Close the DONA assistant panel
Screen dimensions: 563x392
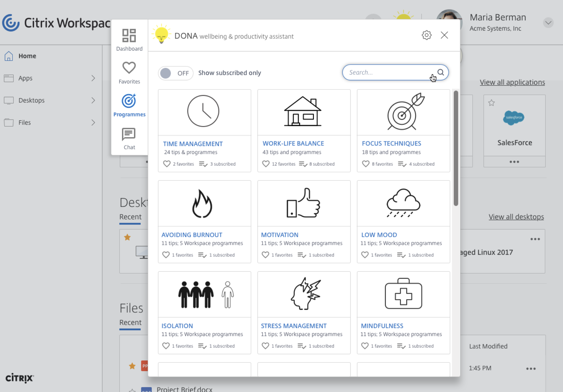coord(444,35)
